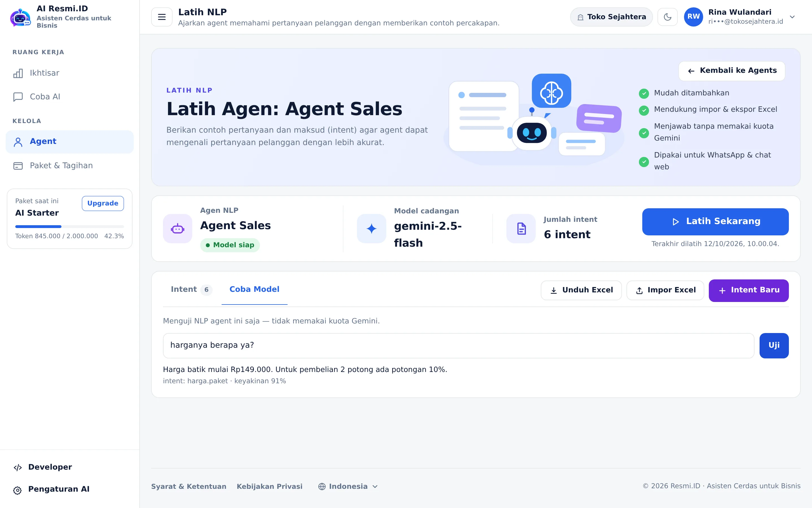Start training with Latih Sekarang
812x508 pixels.
pyautogui.click(x=715, y=222)
